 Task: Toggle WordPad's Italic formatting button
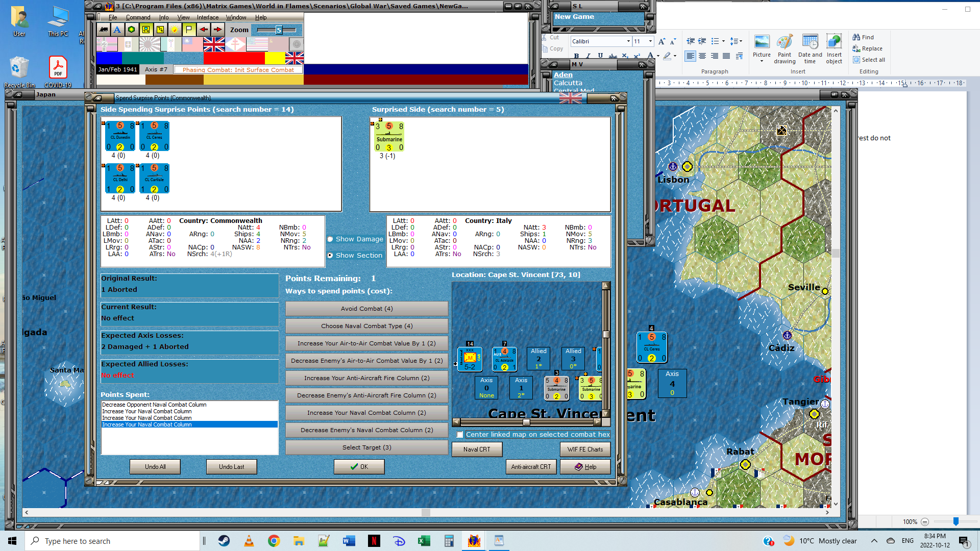click(588, 56)
